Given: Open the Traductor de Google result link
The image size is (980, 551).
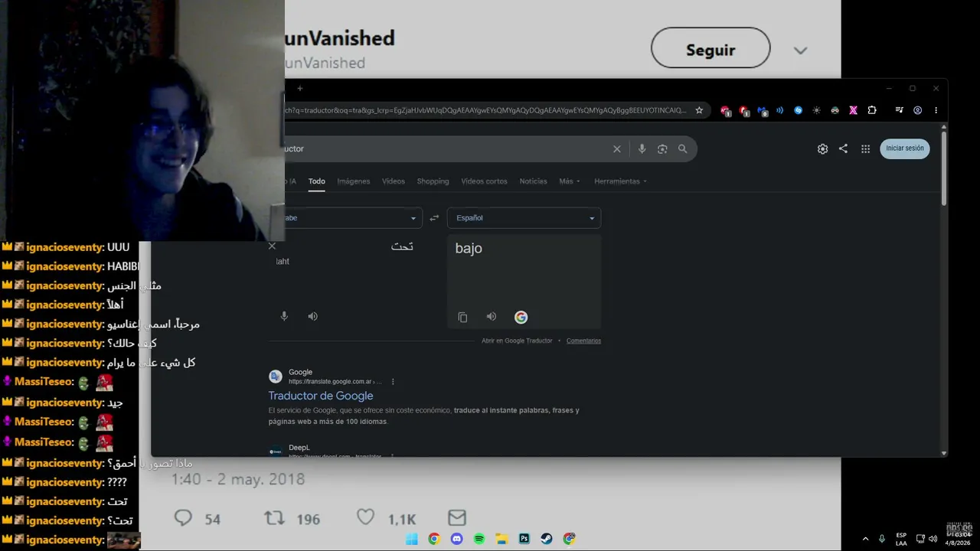Looking at the screenshot, I should (321, 396).
